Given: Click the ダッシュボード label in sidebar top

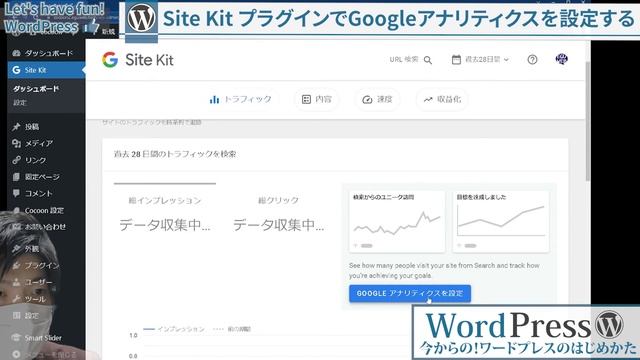Looking at the screenshot, I should [49, 53].
